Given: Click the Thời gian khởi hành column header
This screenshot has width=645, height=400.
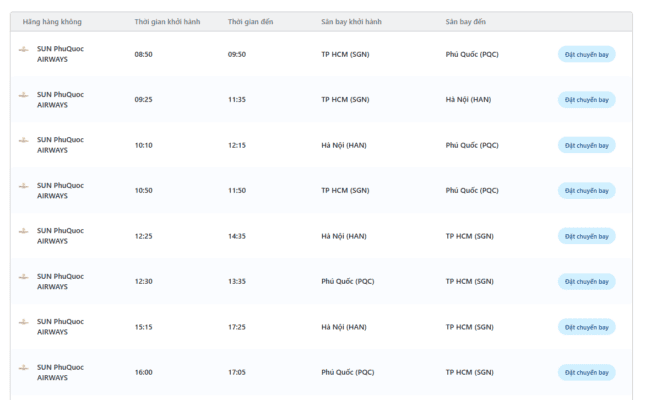Looking at the screenshot, I should 167,21.
